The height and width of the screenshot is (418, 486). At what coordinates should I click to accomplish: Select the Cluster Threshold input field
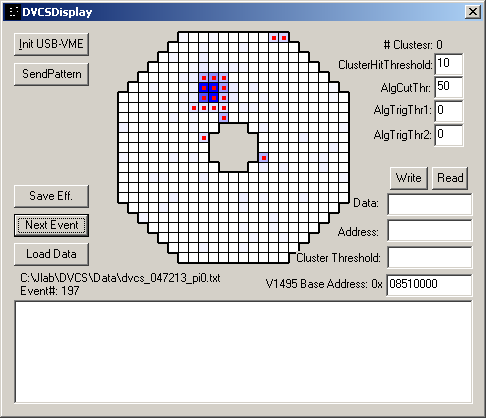pos(430,257)
